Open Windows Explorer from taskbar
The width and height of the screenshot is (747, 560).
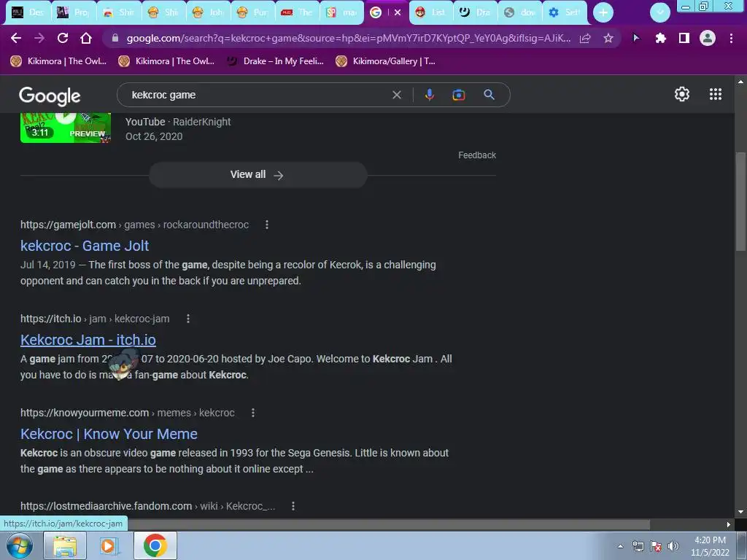pyautogui.click(x=65, y=545)
